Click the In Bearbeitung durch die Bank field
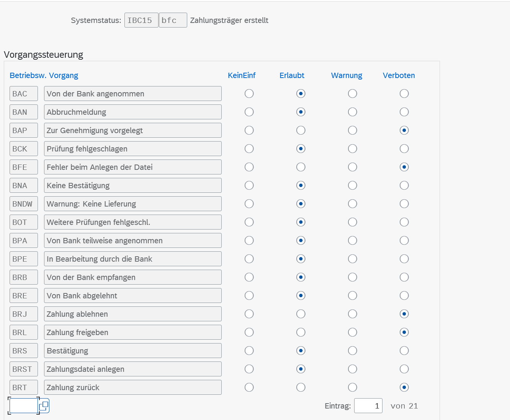The height and width of the screenshot is (420, 510). pyautogui.click(x=132, y=259)
